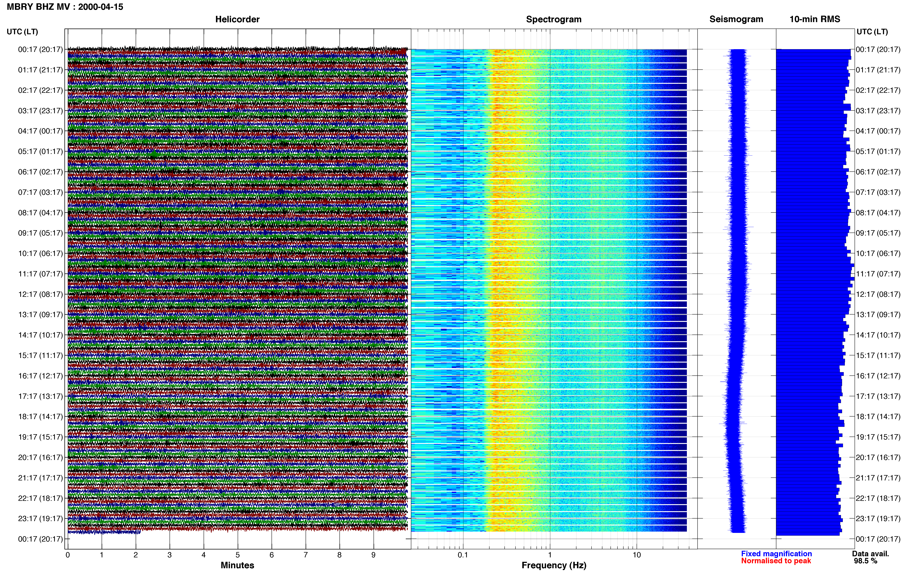The image size is (924, 578).
Task: Click the left 'UTC (LT)' axis label
Action: 22,32
